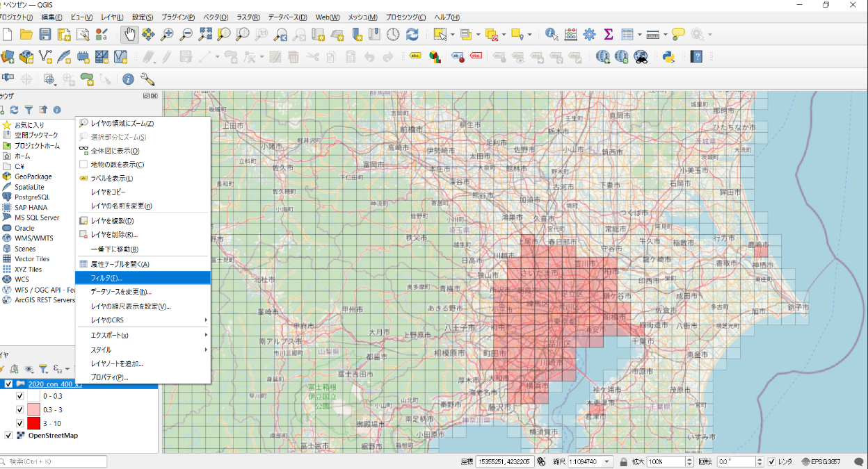Open the attribute table dropdown arrow
The width and height of the screenshot is (868, 469).
639,34
